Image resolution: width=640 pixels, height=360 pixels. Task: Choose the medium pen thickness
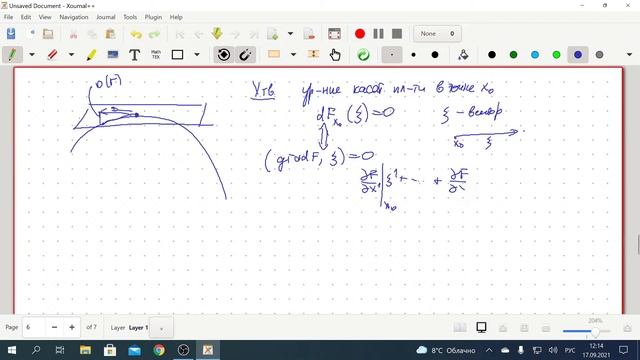[x=413, y=55]
